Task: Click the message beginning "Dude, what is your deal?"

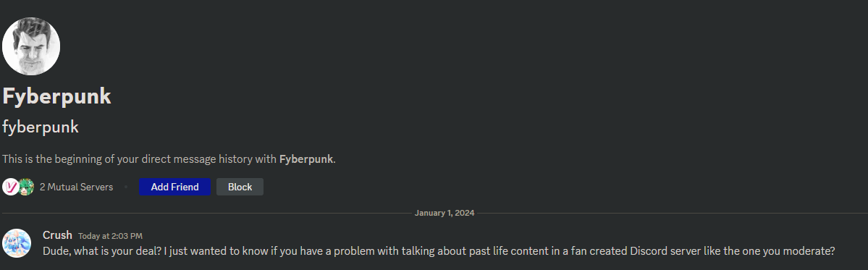Action: (x=439, y=250)
